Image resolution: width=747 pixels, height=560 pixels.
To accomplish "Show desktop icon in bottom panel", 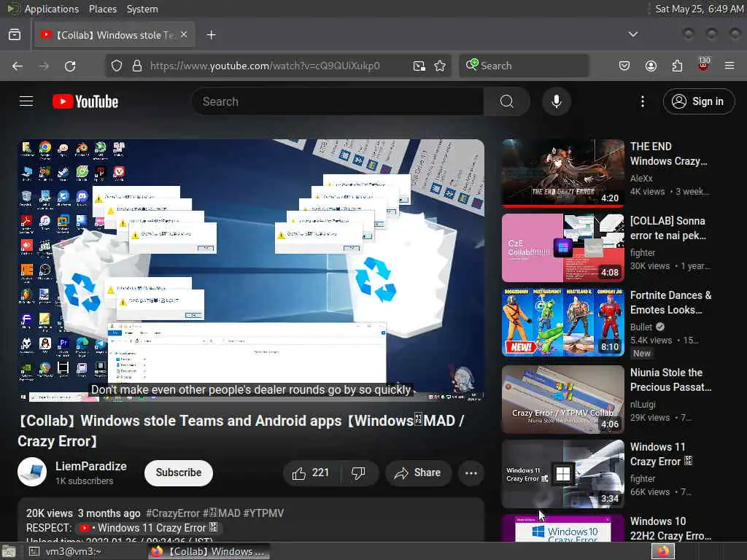I will 8,552.
